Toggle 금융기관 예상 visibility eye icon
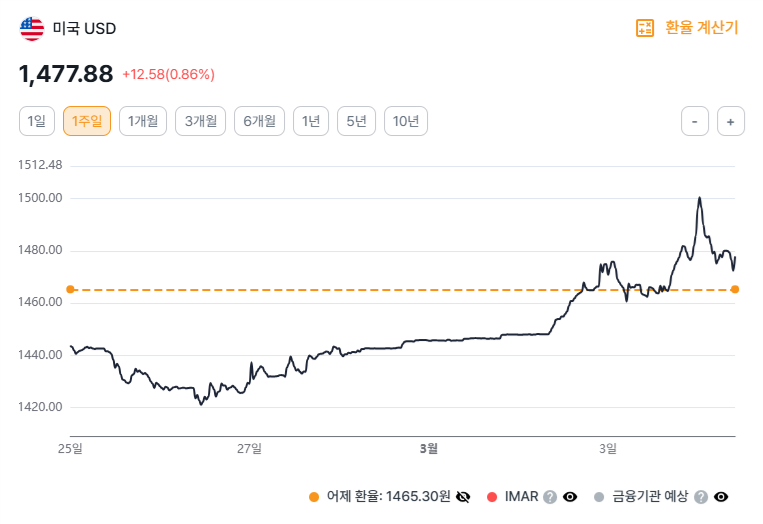763x524 pixels. (x=721, y=497)
